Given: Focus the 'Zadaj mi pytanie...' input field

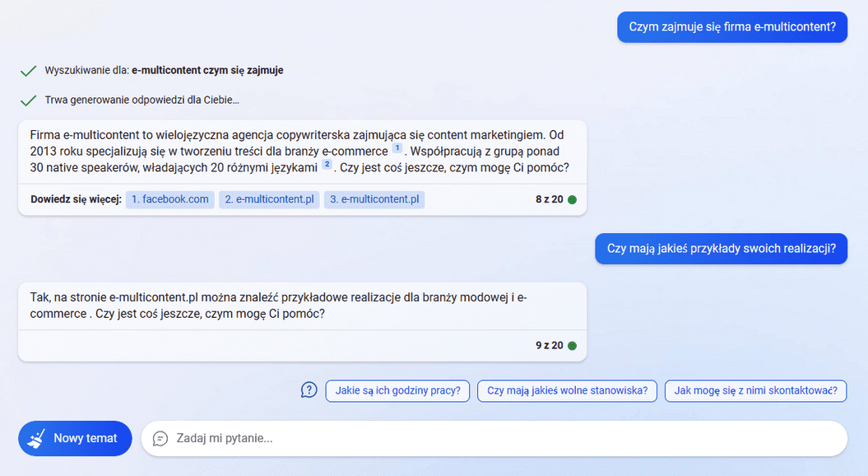Looking at the screenshot, I should [494, 438].
